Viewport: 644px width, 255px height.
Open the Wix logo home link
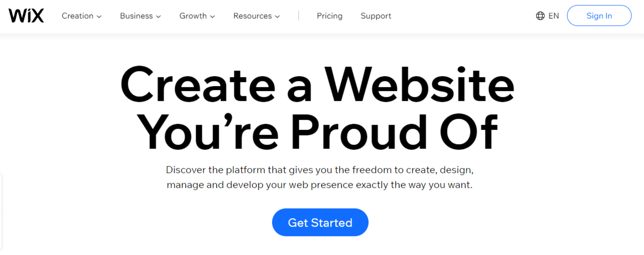[26, 16]
